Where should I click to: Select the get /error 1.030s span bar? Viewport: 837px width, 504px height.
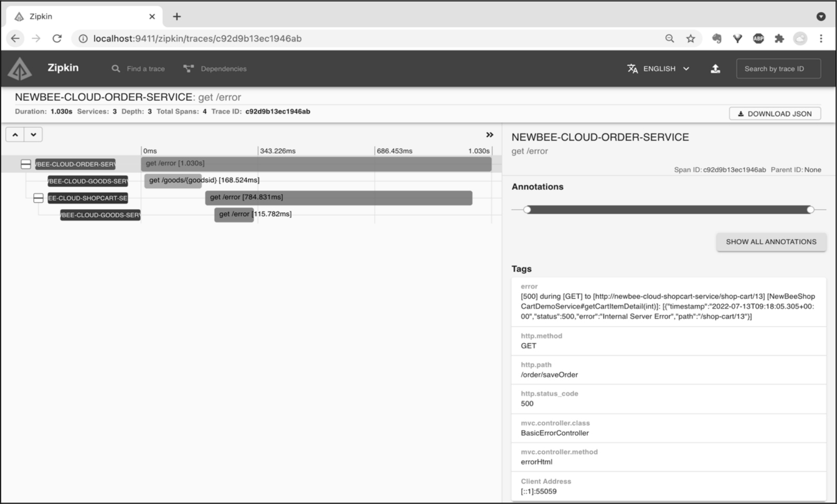(316, 164)
